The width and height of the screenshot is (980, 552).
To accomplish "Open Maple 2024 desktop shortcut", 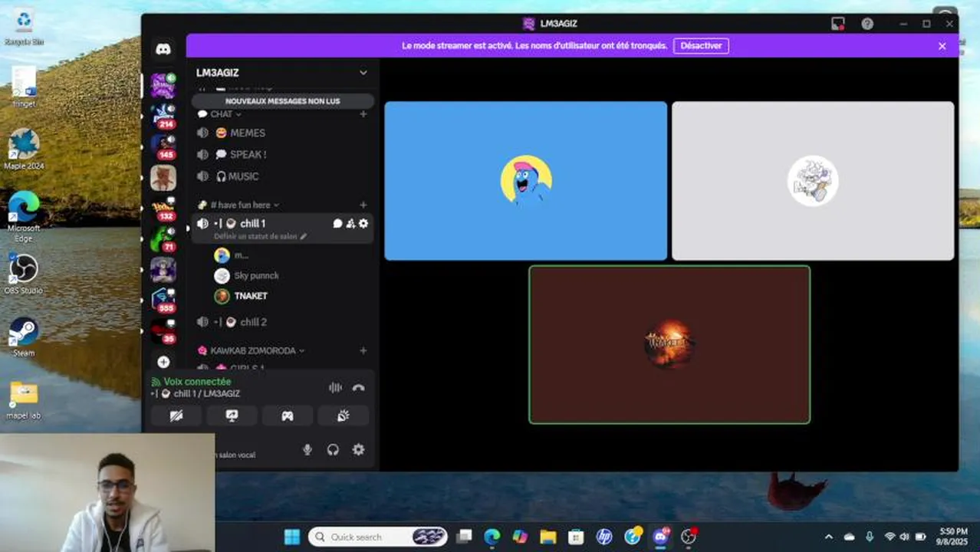I will click(24, 149).
